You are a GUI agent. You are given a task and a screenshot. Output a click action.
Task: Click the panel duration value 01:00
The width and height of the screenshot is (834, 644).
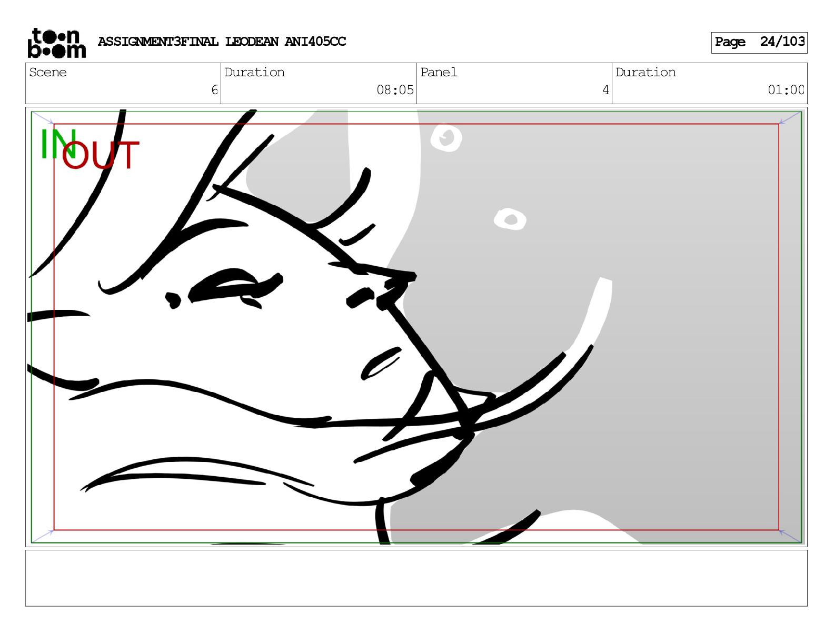coord(786,90)
